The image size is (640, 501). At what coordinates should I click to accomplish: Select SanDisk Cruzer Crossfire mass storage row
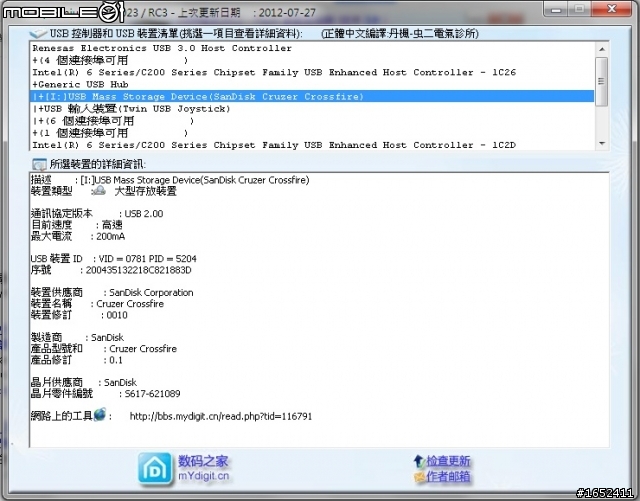pos(312,96)
